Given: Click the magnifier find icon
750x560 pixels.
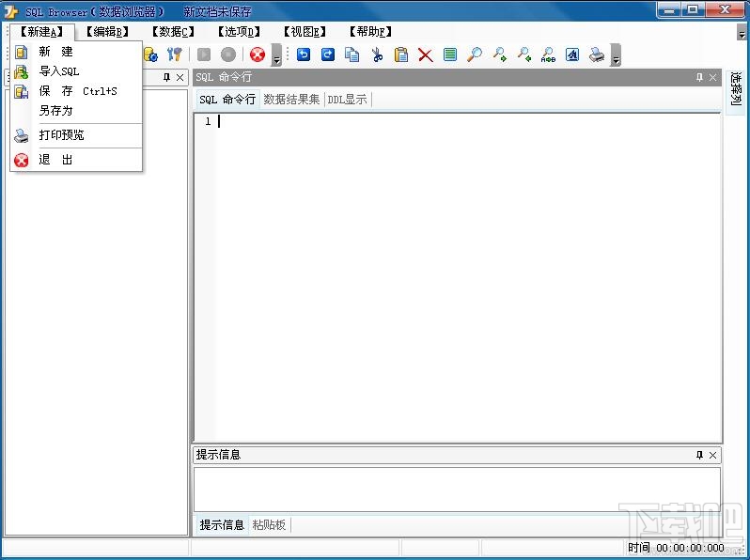Looking at the screenshot, I should click(x=475, y=54).
